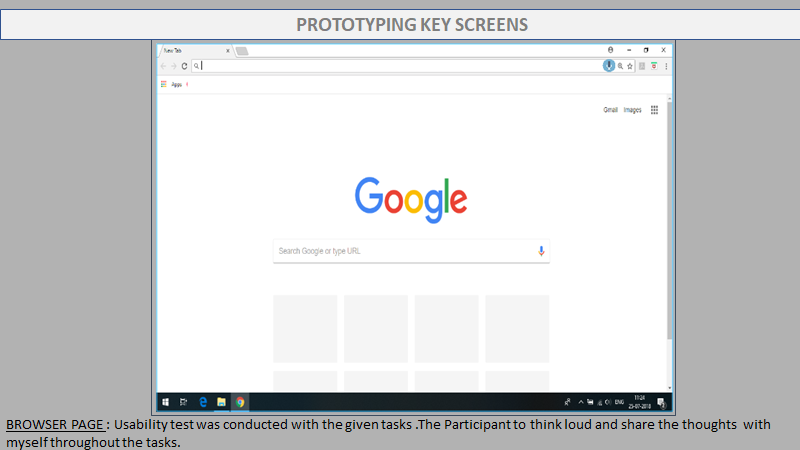
Task: Click the forward navigation arrow
Action: 173,66
